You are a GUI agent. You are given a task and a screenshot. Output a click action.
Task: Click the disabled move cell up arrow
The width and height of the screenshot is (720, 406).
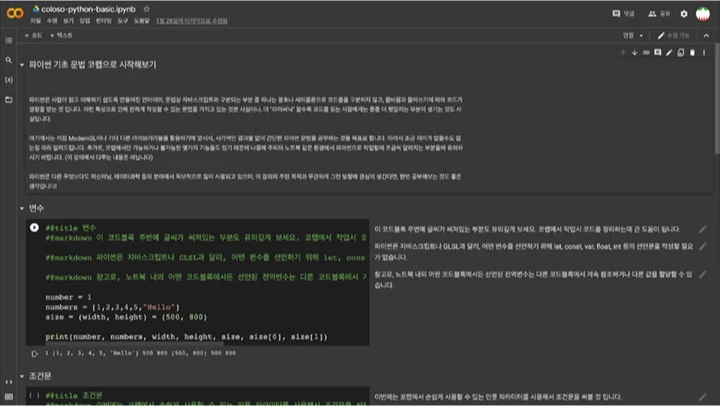pyautogui.click(x=623, y=53)
